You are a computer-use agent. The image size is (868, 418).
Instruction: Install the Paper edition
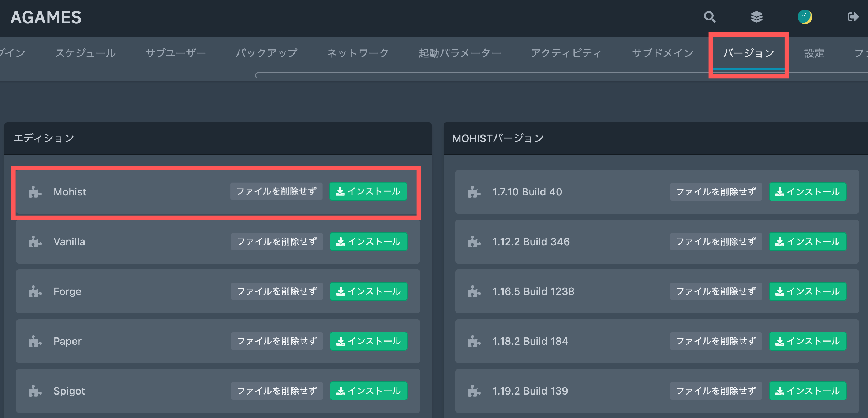pyautogui.click(x=368, y=341)
